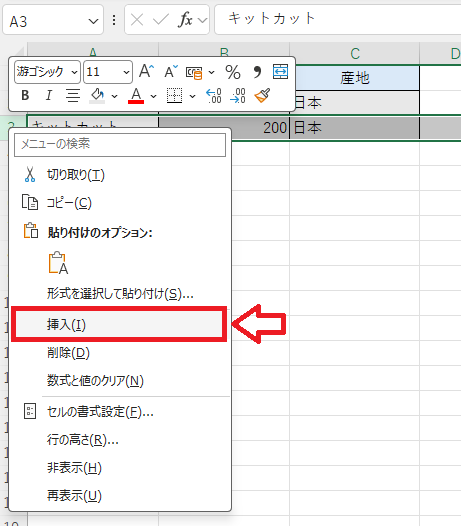Click the formula bar cancel X icon

[x=137, y=20]
